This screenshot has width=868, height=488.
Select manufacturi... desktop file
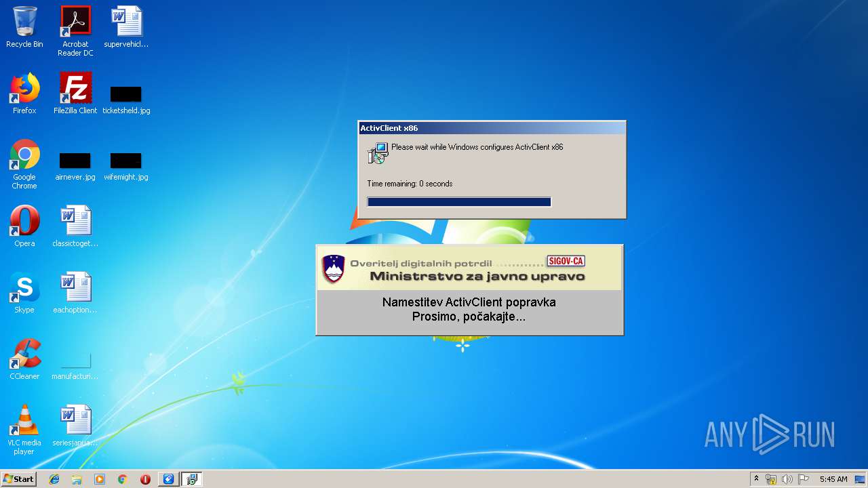coord(75,366)
